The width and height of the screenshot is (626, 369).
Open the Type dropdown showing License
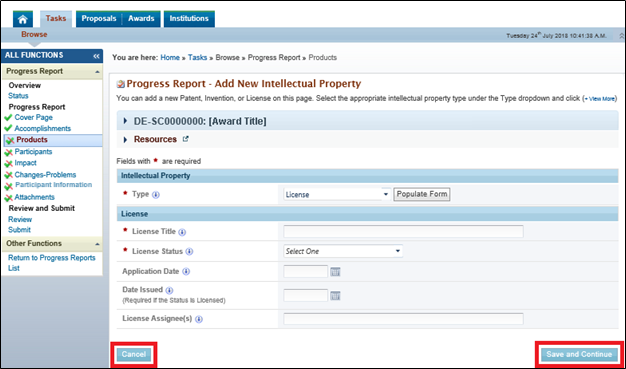337,194
